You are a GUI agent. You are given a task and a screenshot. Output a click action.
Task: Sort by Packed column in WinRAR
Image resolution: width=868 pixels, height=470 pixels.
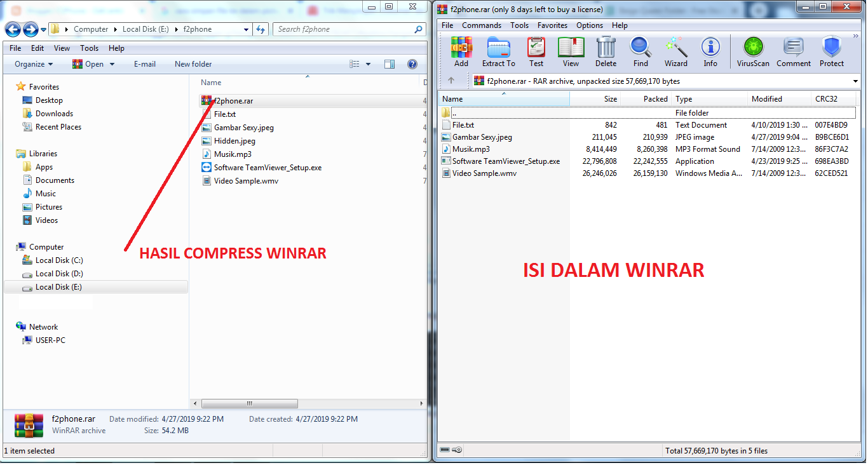pos(646,99)
